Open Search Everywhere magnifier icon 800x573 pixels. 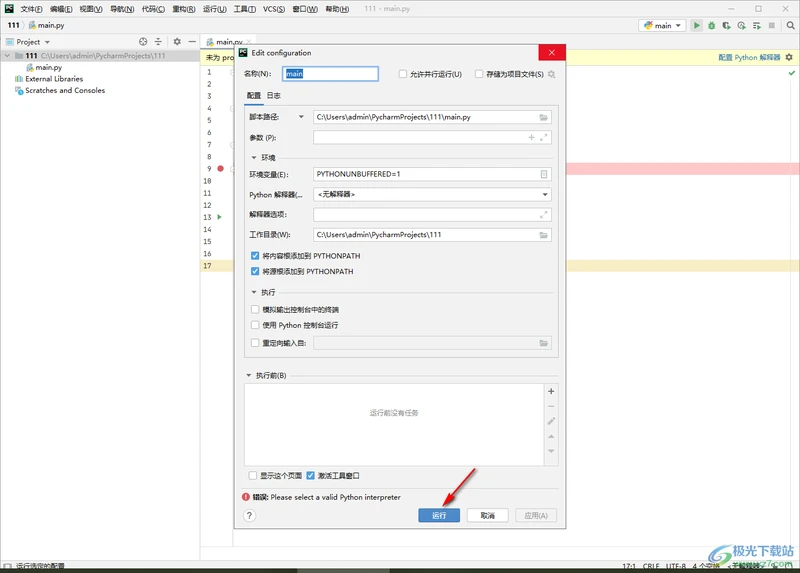(x=790, y=26)
